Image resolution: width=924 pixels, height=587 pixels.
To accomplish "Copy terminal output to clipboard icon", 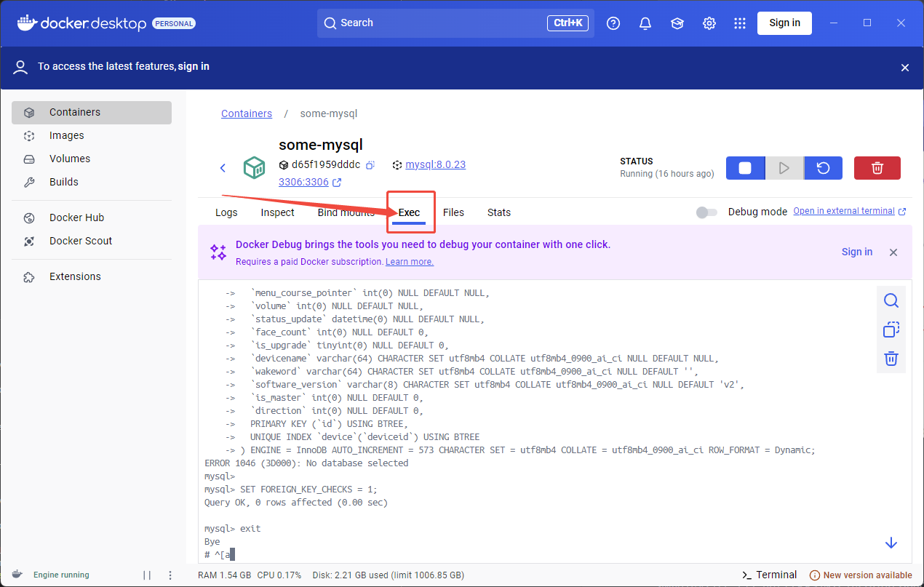I will coord(891,330).
